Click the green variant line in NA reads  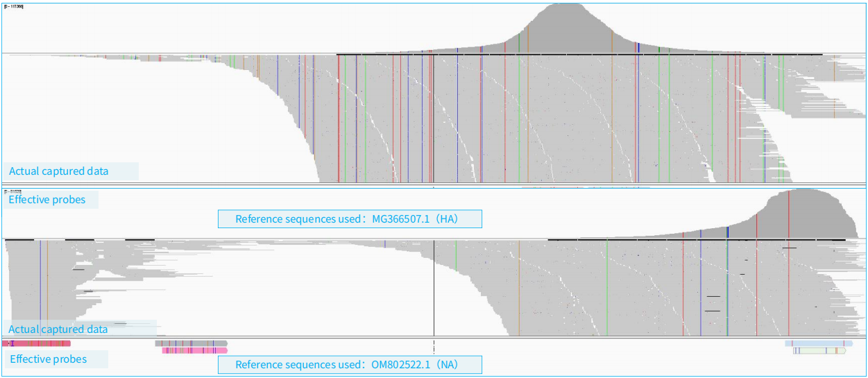tap(606, 291)
